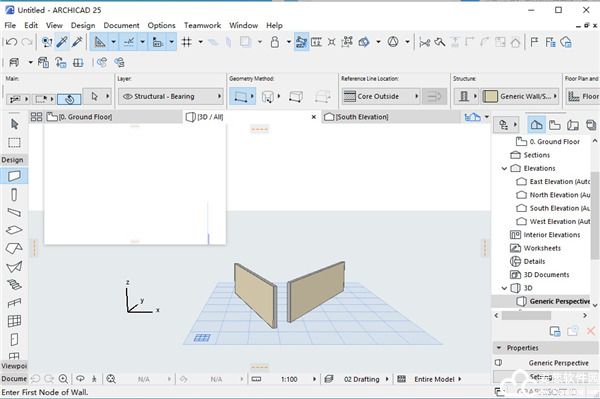Collapse the 3D tree node
The height and width of the screenshot is (399, 600).
504,288
